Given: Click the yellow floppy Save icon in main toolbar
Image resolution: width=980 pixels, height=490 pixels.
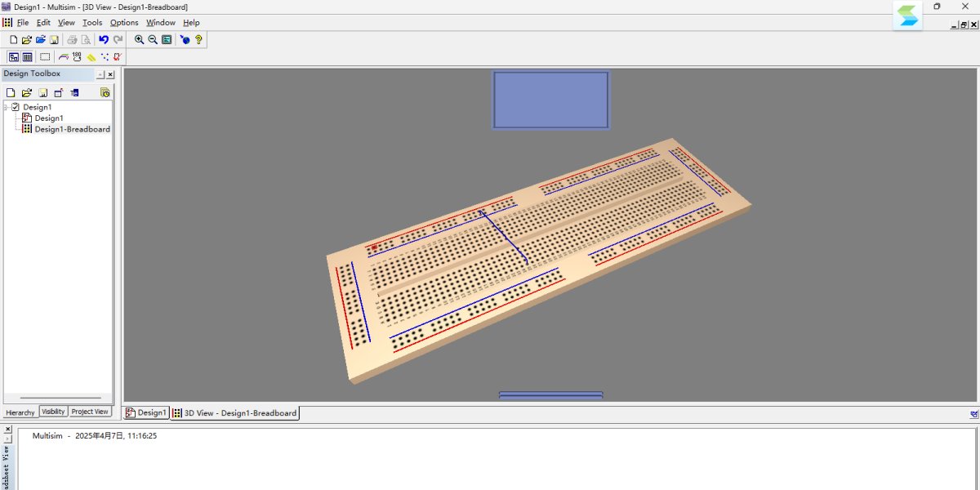Looking at the screenshot, I should pyautogui.click(x=54, y=39).
